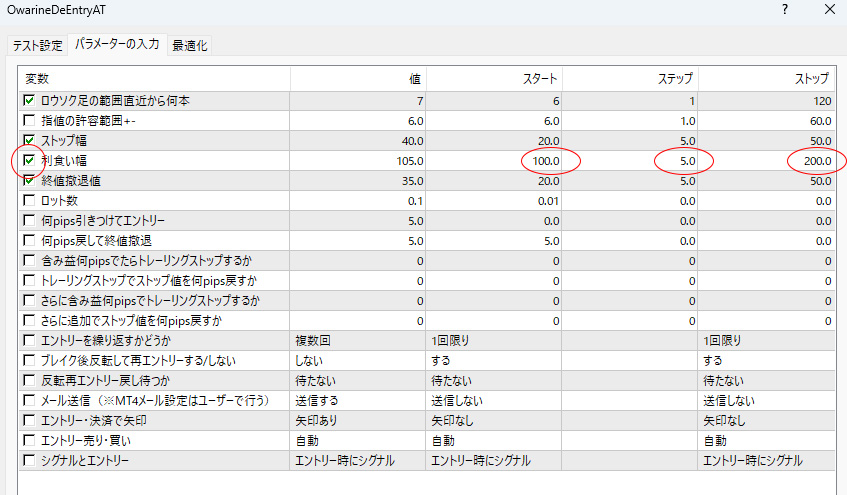Switch to the テスト設定 tab
Viewport: 847px width, 495px height.
[x=37, y=46]
